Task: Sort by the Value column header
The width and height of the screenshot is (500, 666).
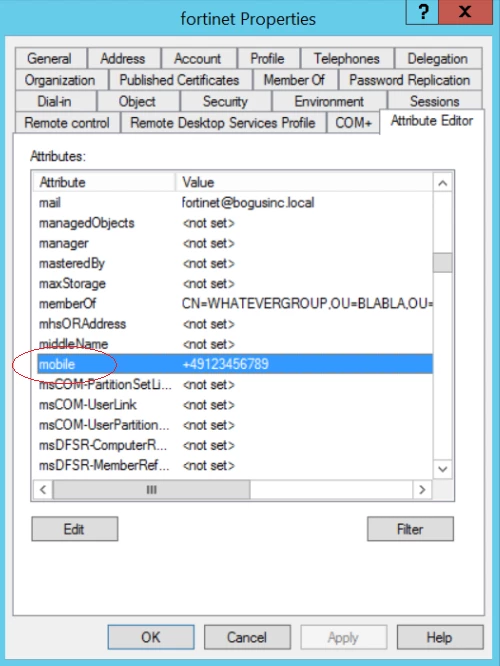Action: 304,182
